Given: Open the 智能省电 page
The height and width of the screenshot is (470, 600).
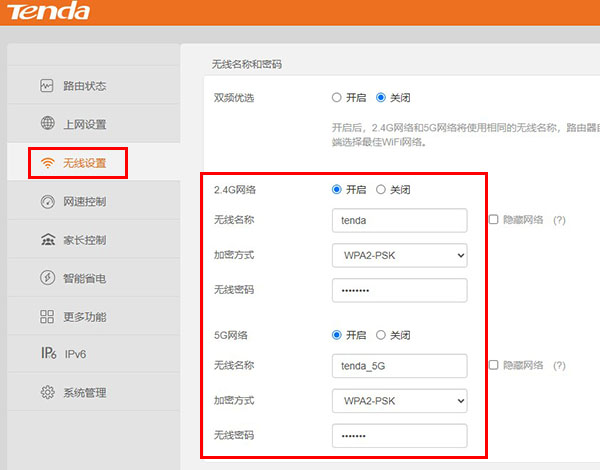Looking at the screenshot, I should pos(94,278).
